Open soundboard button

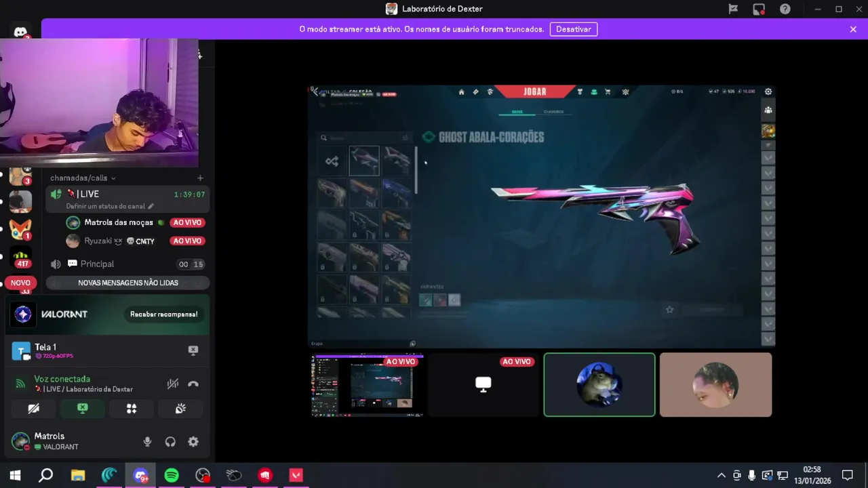click(180, 409)
